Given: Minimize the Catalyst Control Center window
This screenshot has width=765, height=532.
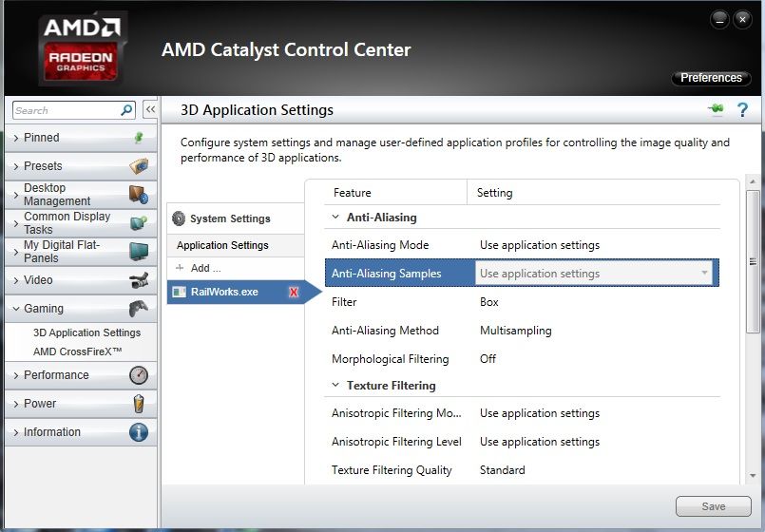Looking at the screenshot, I should [719, 20].
